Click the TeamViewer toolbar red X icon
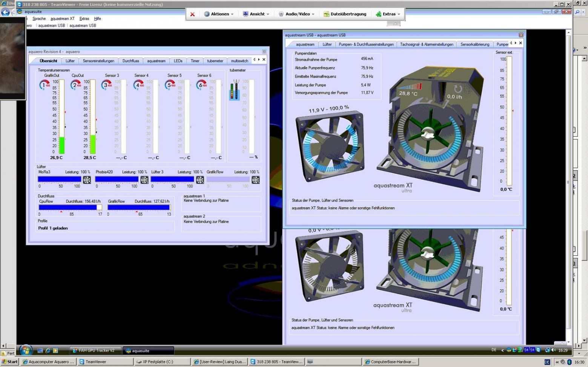The height and width of the screenshot is (367, 588). pos(192,14)
